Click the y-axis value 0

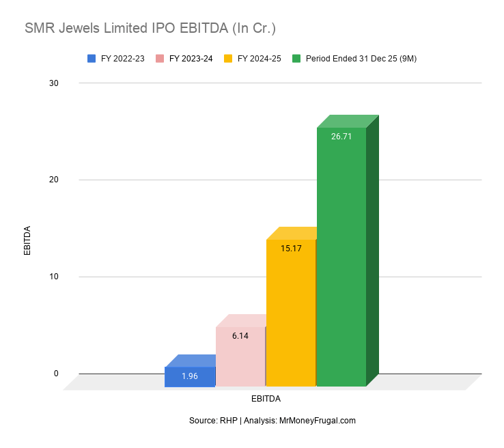click(x=56, y=374)
